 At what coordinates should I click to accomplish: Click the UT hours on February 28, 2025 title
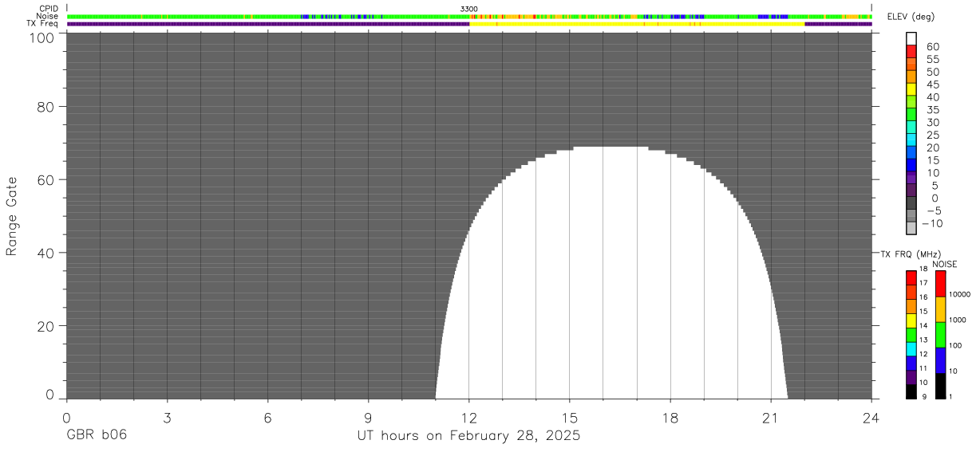tap(468, 436)
